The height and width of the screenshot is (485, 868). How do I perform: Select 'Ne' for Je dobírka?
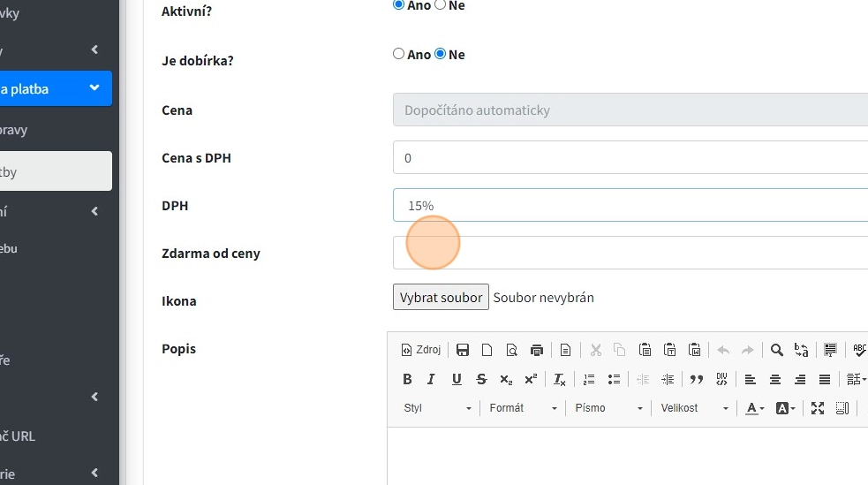point(441,54)
